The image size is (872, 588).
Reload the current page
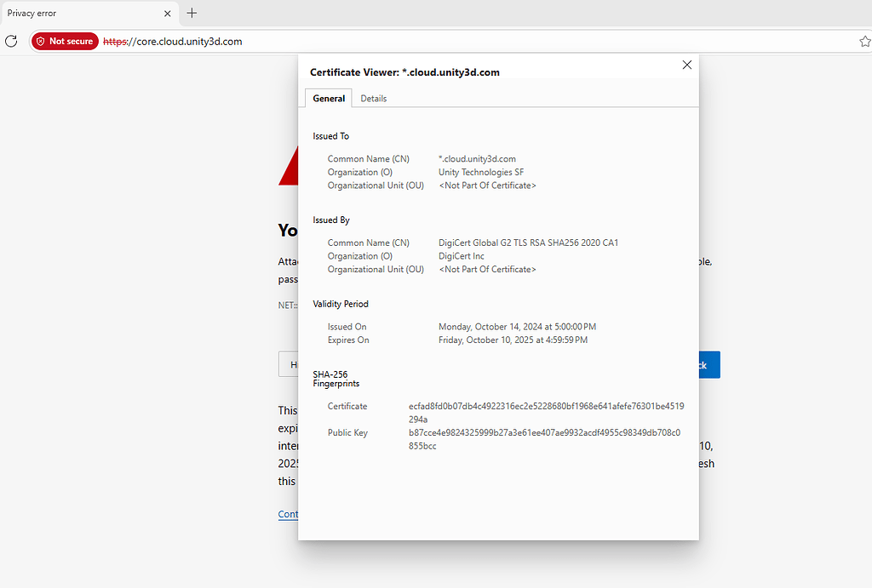pyautogui.click(x=11, y=41)
